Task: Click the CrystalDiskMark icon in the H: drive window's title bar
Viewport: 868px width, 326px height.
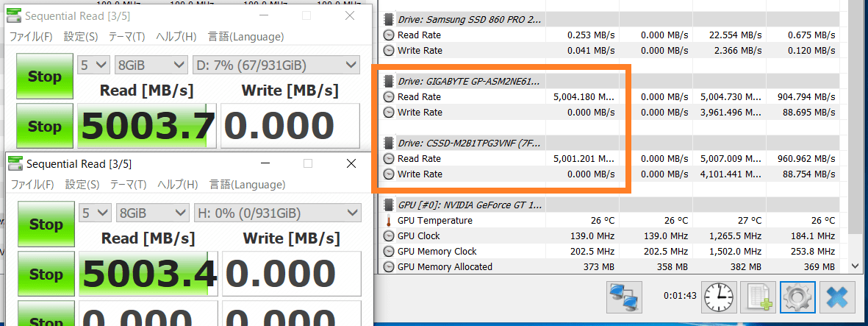Action: 17,164
